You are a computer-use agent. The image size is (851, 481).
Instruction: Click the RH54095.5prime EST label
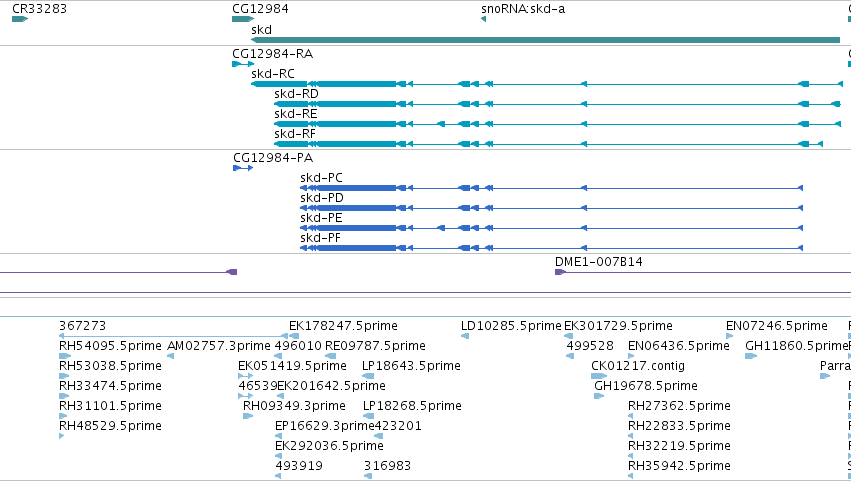point(110,346)
